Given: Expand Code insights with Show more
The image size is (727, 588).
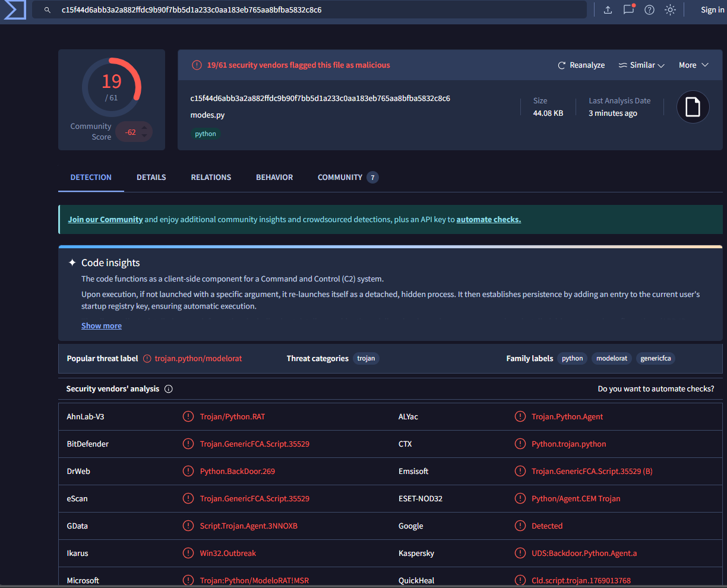Looking at the screenshot, I should click(x=102, y=325).
